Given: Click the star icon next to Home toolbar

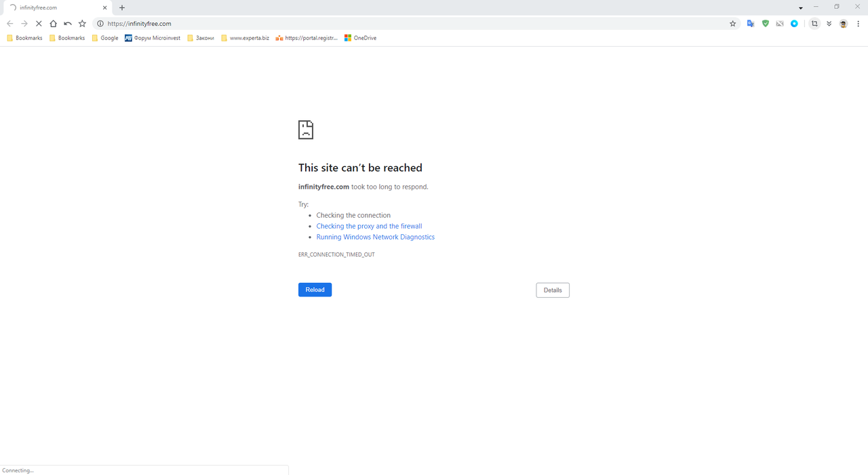Looking at the screenshot, I should (x=82, y=24).
